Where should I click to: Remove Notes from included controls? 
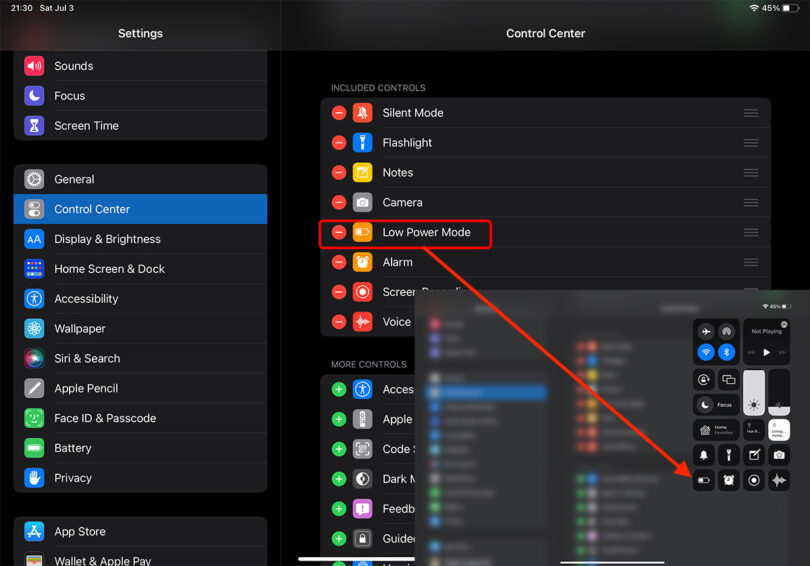[339, 172]
